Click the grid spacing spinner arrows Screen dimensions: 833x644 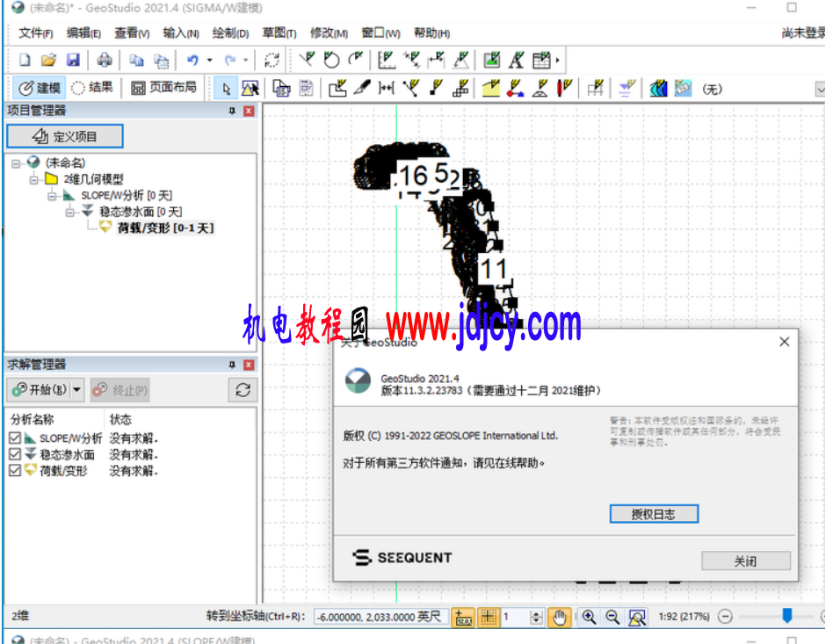tap(536, 617)
